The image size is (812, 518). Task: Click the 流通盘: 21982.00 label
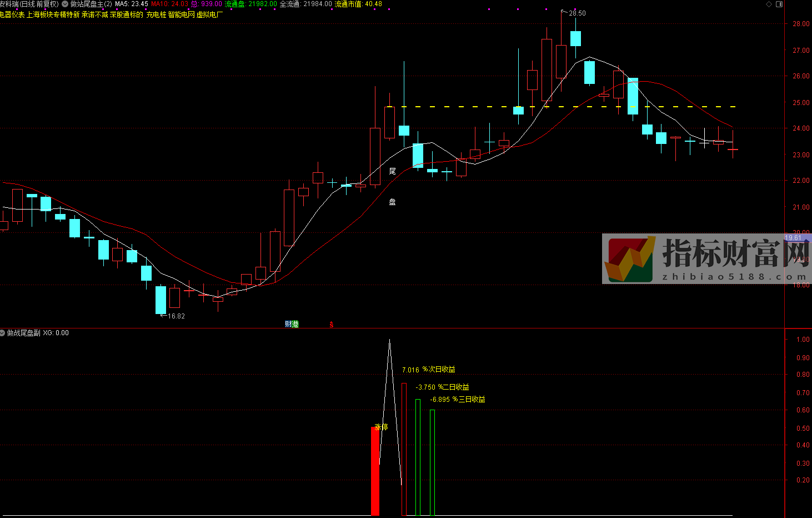click(x=250, y=4)
